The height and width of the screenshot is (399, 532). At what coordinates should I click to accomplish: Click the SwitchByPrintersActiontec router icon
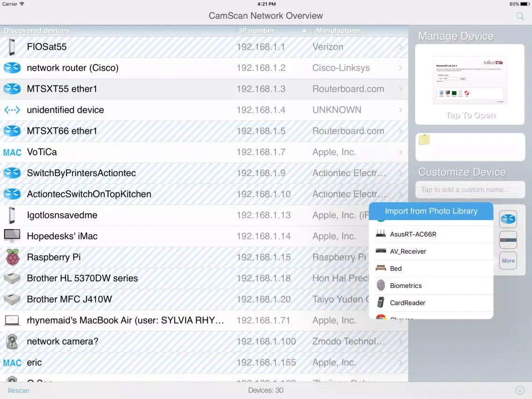pyautogui.click(x=12, y=173)
